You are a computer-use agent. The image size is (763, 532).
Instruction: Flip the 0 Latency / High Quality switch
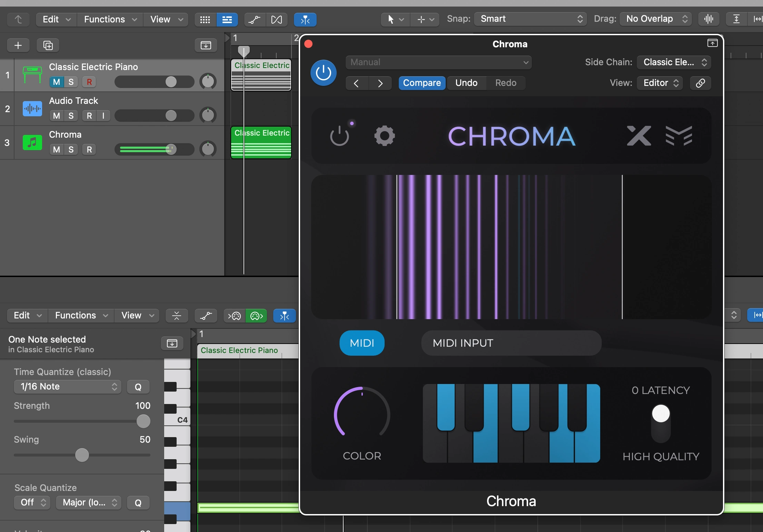pyautogui.click(x=661, y=424)
